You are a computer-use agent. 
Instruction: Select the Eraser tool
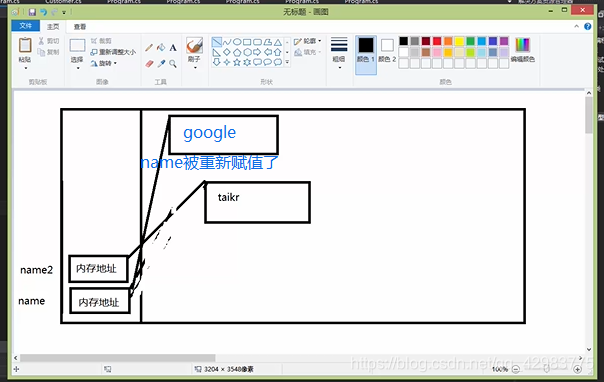(149, 64)
